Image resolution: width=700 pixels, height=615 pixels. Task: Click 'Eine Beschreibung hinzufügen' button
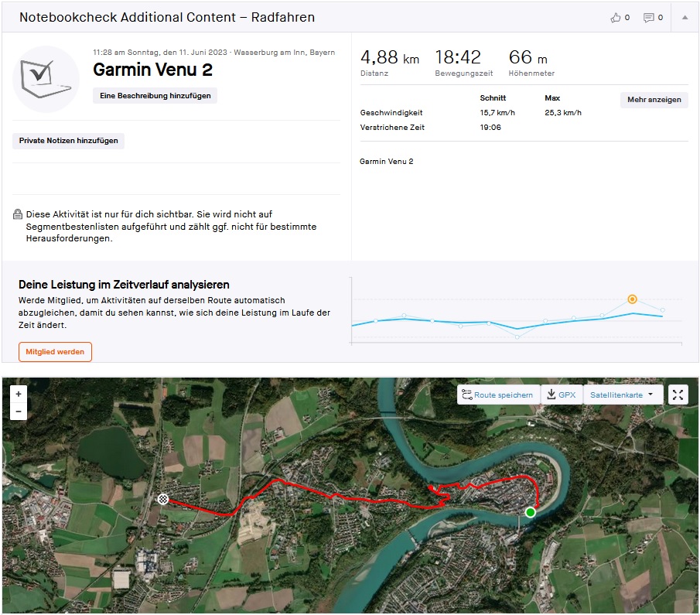155,96
